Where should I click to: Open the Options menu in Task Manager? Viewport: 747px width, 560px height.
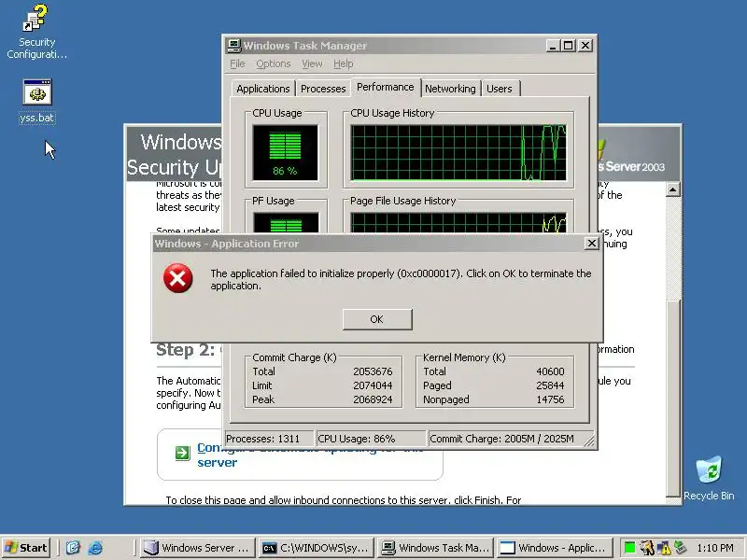(x=274, y=63)
